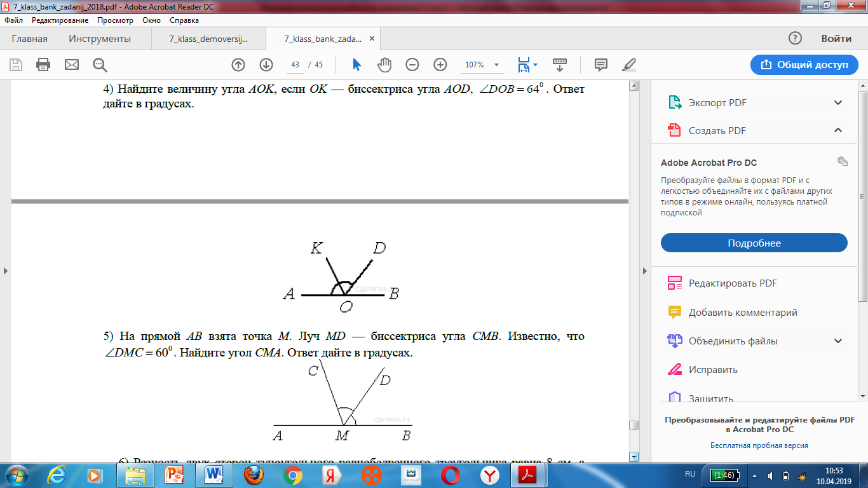
Task: Open Internet Explorer from the taskbar
Action: [57, 475]
